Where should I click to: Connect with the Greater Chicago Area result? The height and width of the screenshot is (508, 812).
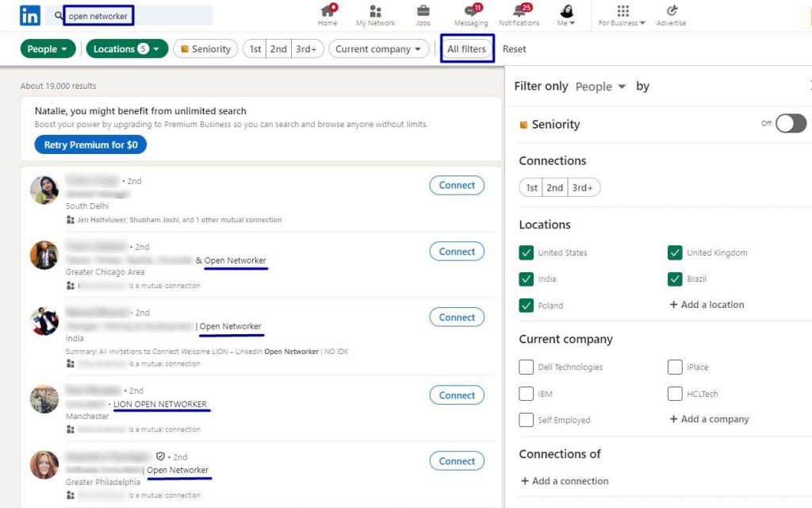[457, 252]
